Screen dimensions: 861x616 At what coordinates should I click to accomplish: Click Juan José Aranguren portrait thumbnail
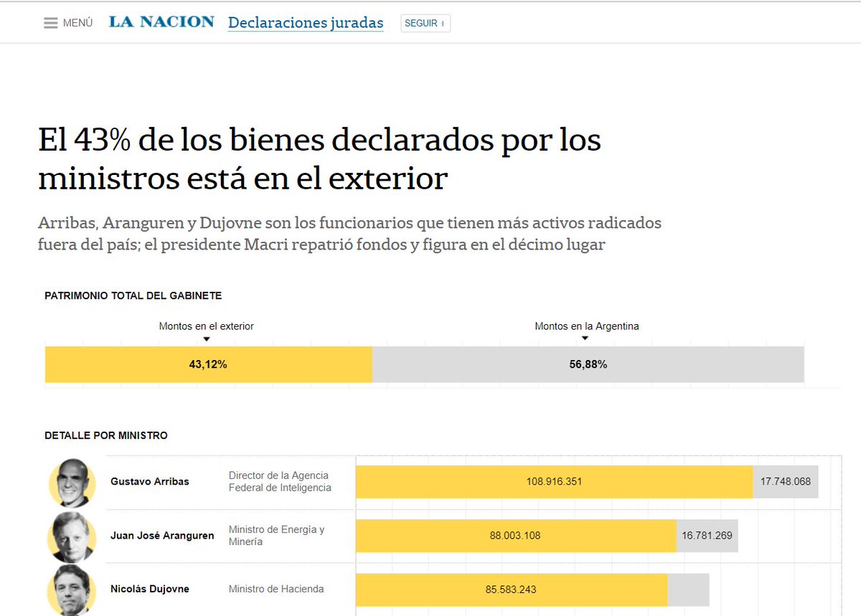72,536
